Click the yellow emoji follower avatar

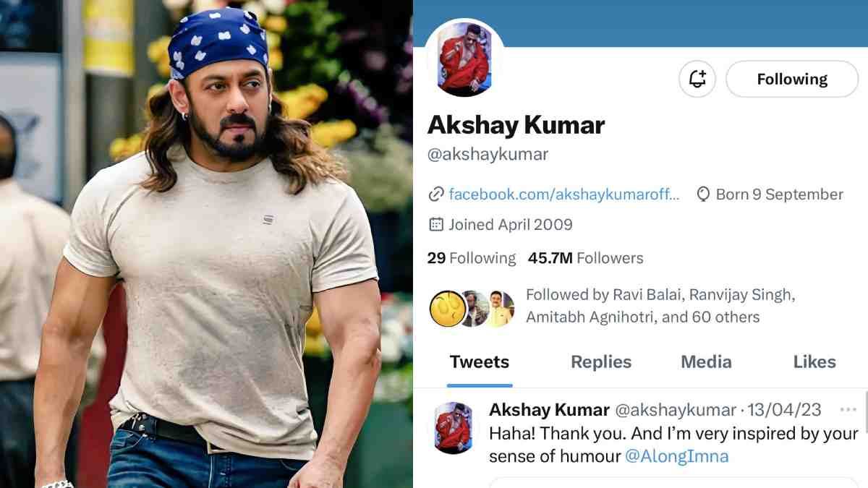[447, 309]
